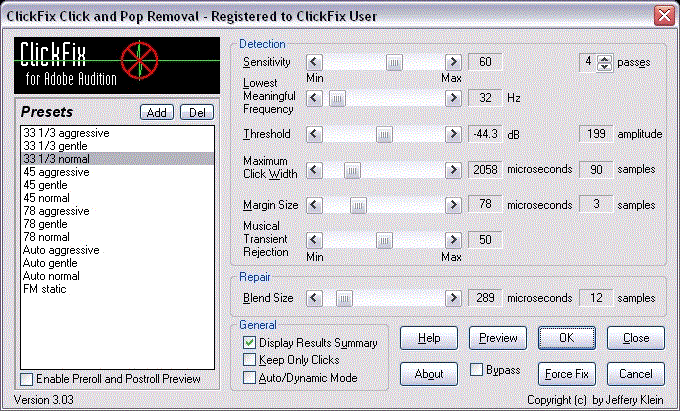The width and height of the screenshot is (680, 411).
Task: Select the 33 1/3 aggressive preset
Action: click(118, 133)
